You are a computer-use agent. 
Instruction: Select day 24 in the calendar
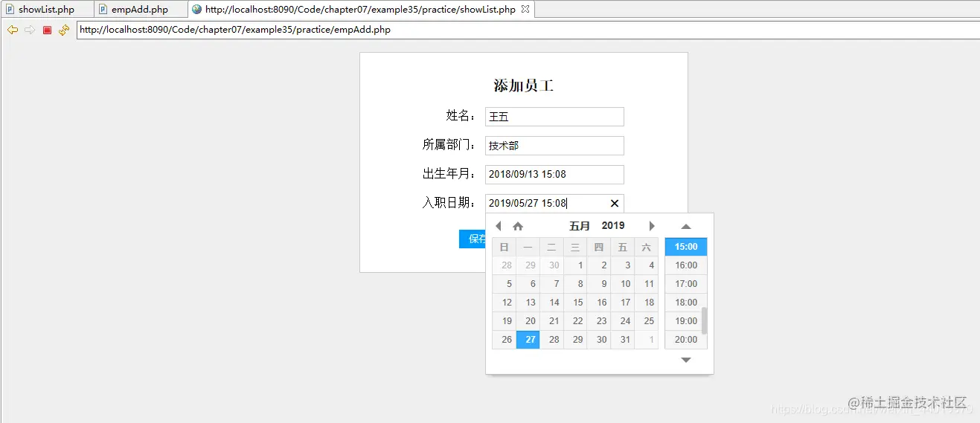pyautogui.click(x=624, y=321)
